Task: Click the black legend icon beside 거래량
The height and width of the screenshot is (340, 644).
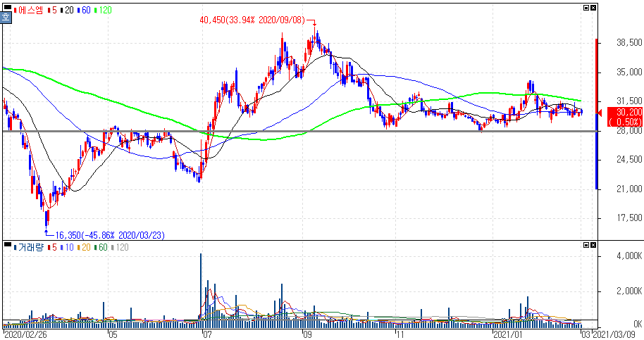Action: 7,244
